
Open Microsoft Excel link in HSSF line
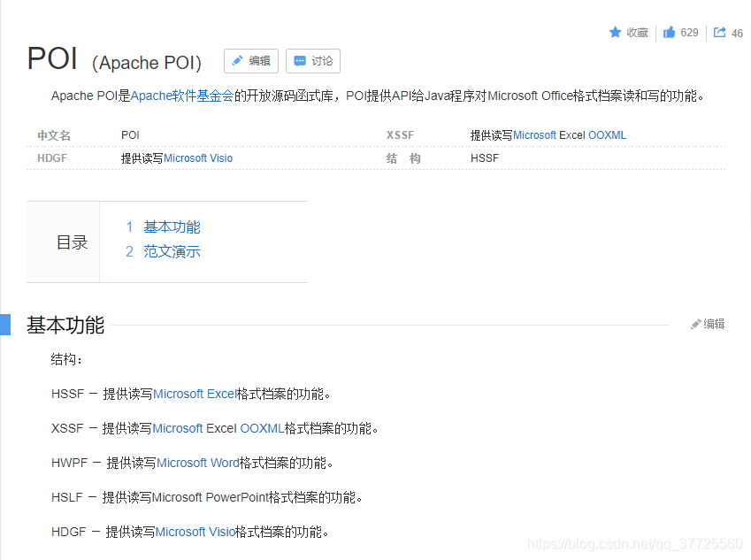point(195,394)
